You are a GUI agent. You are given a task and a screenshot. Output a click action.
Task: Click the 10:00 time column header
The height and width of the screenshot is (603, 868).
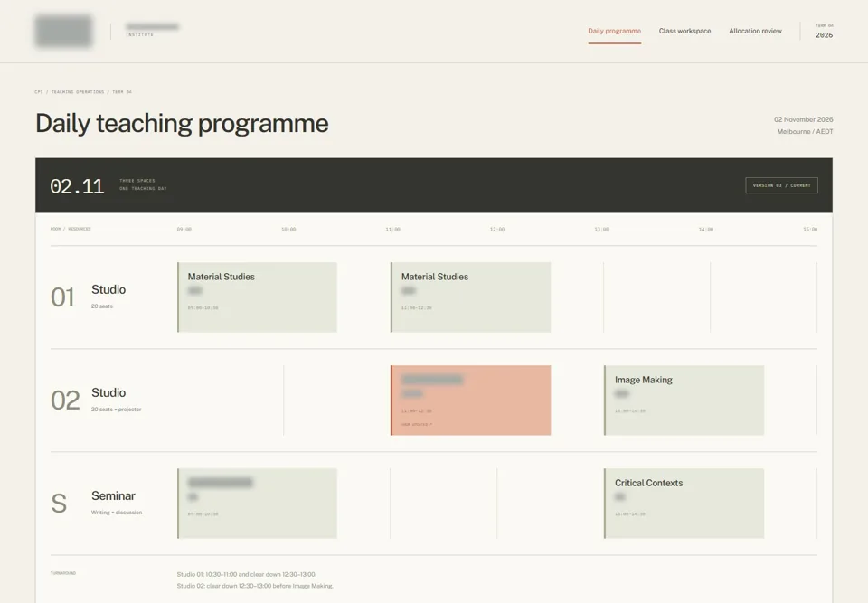(288, 230)
